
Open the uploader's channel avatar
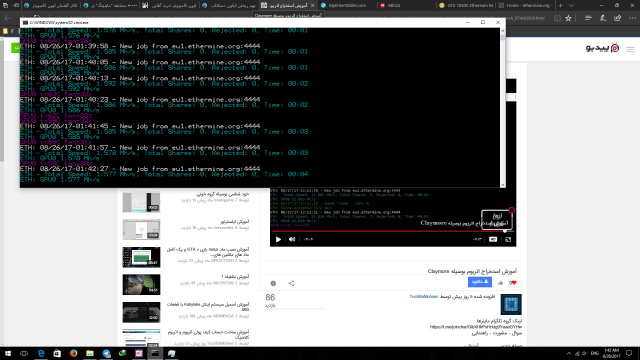(x=511, y=304)
